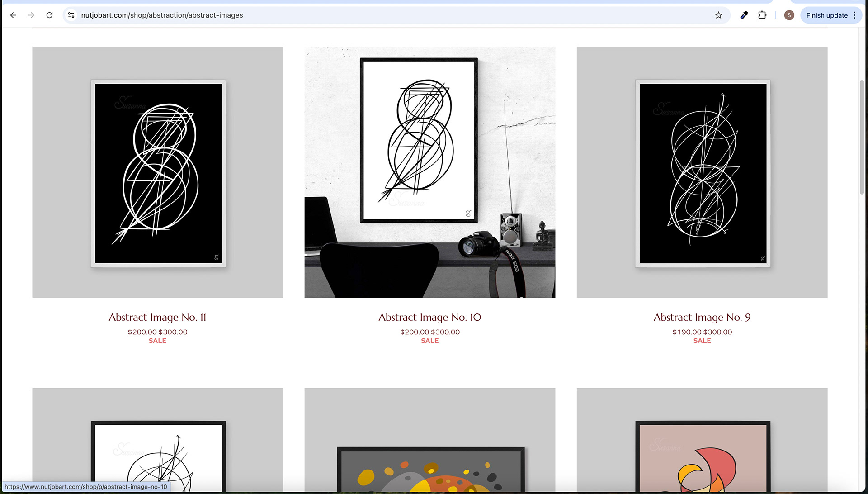
Task: Click the page vertical scrollbar
Action: point(862,137)
